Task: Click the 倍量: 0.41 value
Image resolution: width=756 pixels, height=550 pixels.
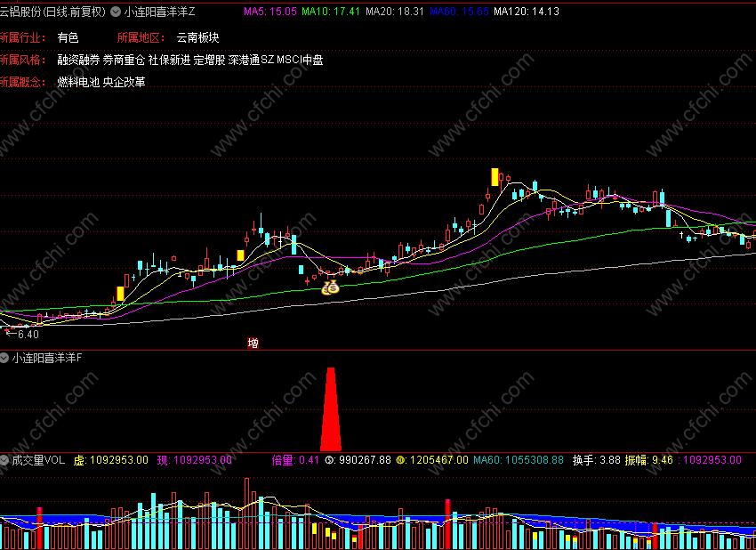Action: tap(295, 460)
